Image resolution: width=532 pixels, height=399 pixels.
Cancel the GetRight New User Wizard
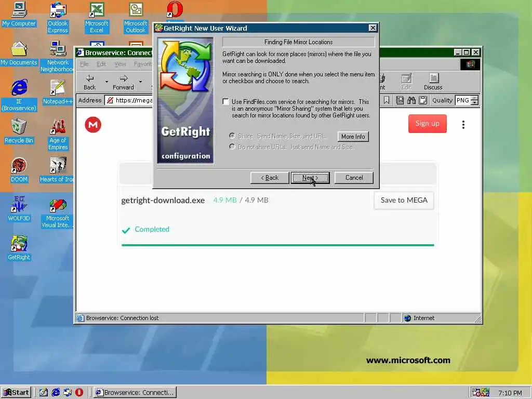coord(354,178)
